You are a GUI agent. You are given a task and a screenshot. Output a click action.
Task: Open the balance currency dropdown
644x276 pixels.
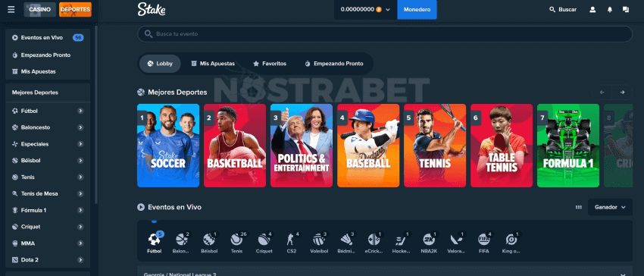[x=365, y=9]
